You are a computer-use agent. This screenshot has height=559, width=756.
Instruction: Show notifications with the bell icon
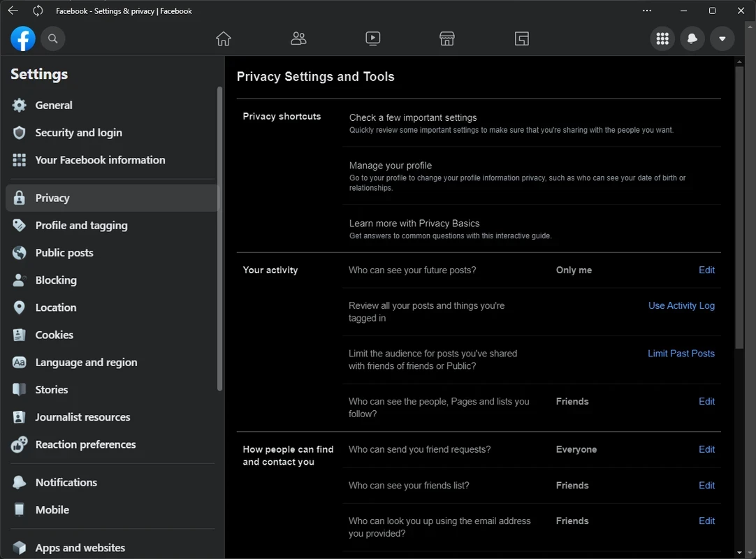[x=692, y=39]
